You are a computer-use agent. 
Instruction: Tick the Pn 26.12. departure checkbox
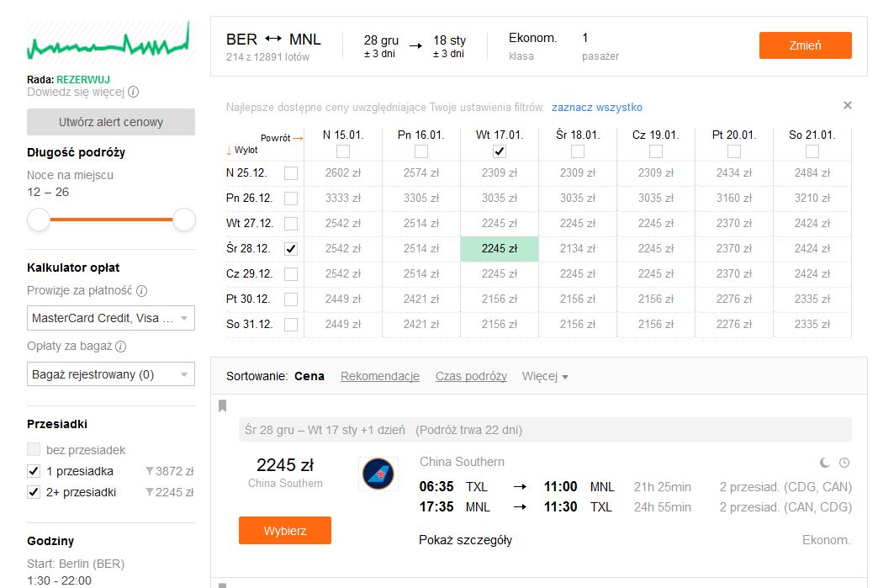point(291,199)
